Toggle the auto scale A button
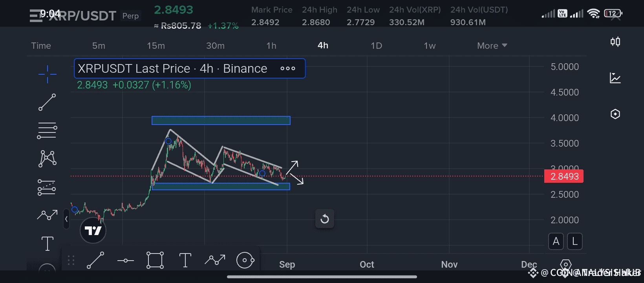This screenshot has width=644, height=283. (556, 241)
